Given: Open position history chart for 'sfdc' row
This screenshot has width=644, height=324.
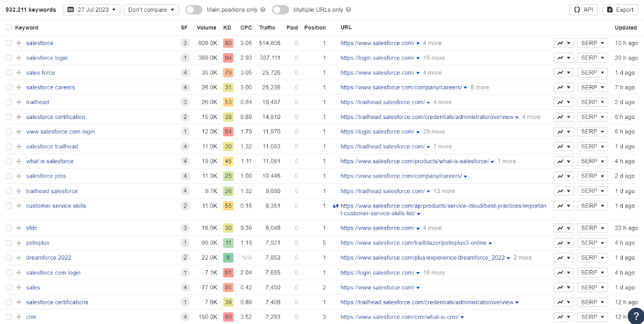Looking at the screenshot, I should pyautogui.click(x=563, y=228).
